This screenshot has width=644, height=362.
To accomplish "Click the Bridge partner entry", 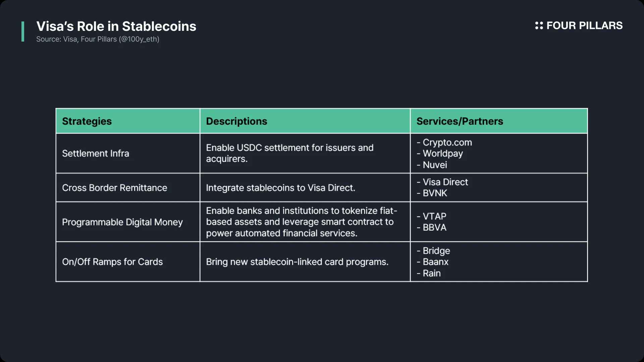I will pyautogui.click(x=433, y=251).
